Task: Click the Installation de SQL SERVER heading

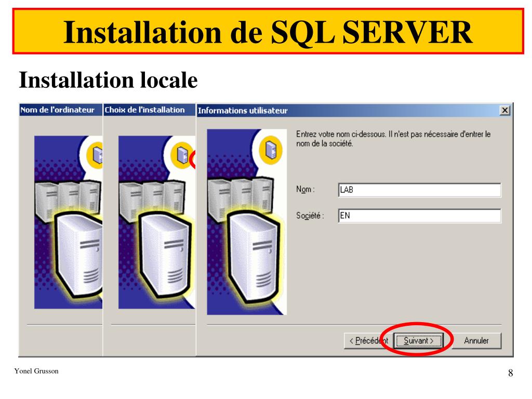Action: point(268,32)
